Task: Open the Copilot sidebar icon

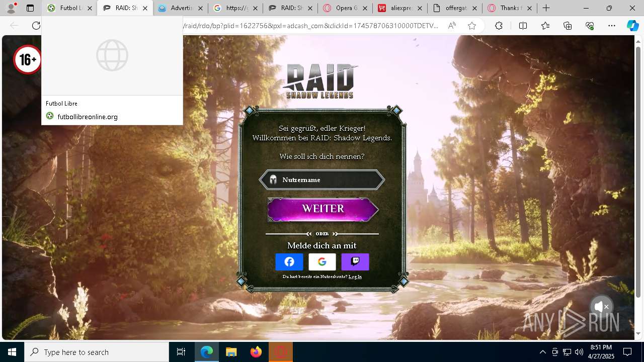Action: point(632,26)
